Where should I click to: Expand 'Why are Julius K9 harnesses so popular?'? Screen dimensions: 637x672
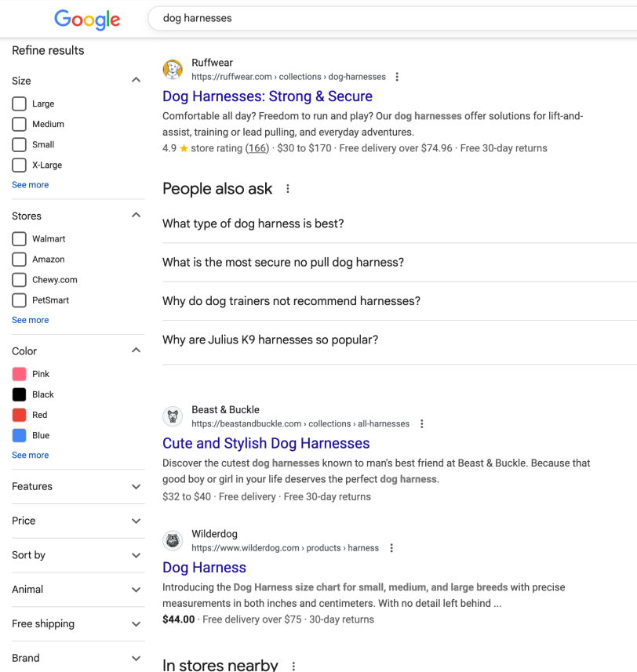point(399,340)
